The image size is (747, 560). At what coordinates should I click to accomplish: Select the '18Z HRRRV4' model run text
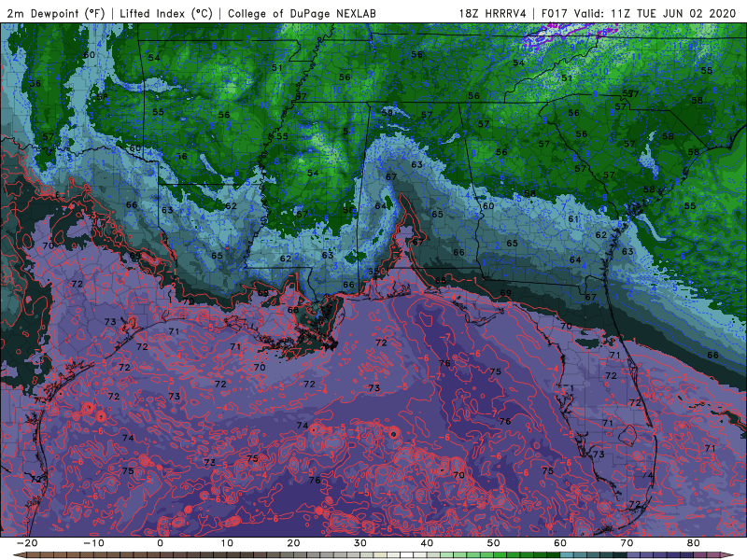tap(493, 13)
